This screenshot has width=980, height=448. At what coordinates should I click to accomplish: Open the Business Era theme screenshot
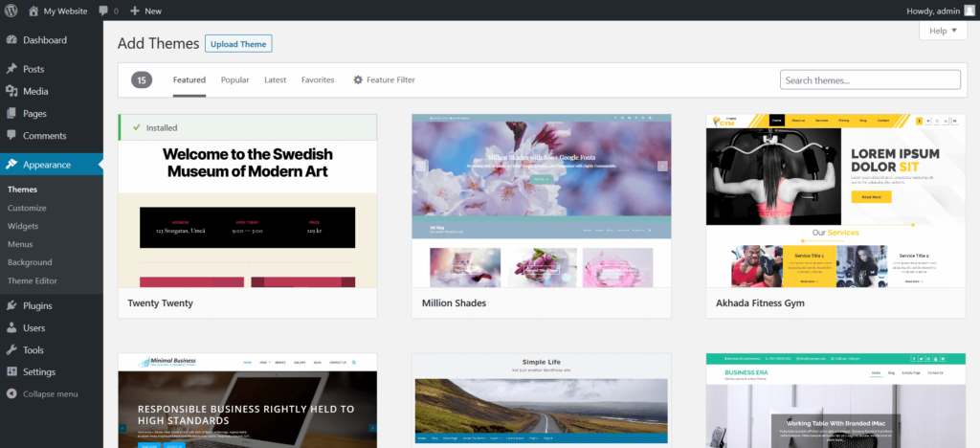[x=835, y=400]
